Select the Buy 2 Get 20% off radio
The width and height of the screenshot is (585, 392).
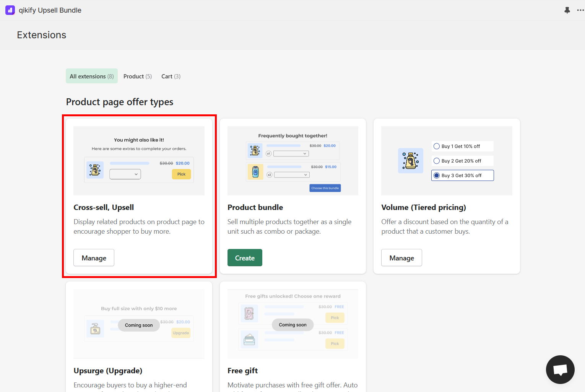(436, 161)
